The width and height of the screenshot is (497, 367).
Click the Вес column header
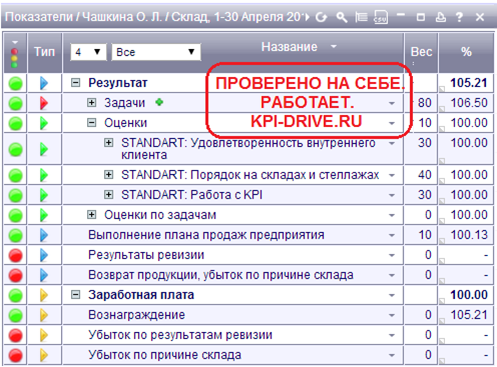pyautogui.click(x=421, y=52)
